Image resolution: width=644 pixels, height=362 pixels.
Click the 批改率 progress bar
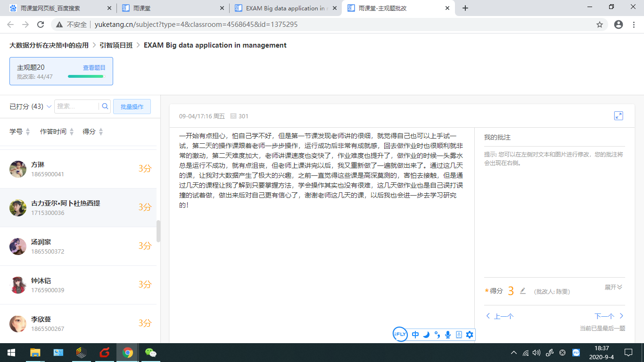[86, 76]
